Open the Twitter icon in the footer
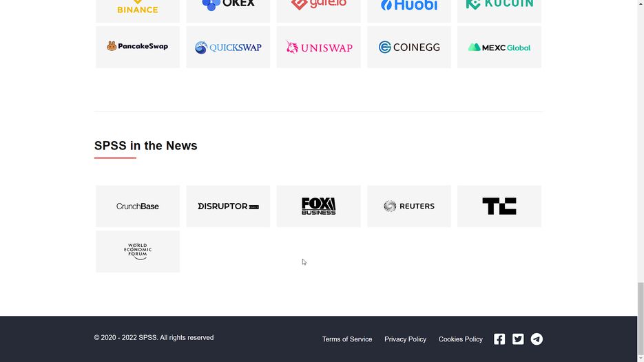 518,339
